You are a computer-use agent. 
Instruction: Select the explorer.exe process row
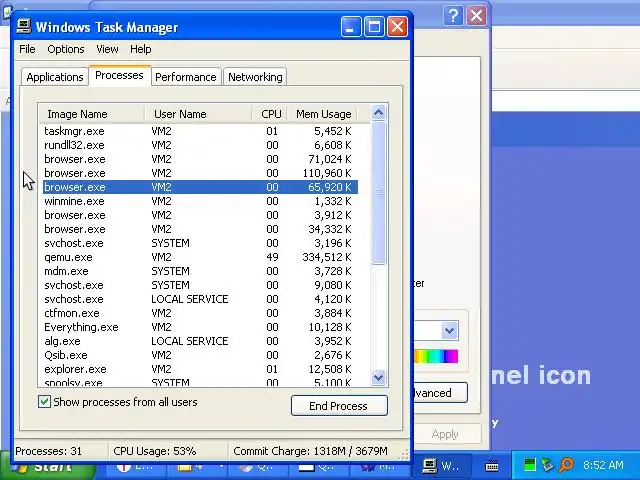(200, 369)
